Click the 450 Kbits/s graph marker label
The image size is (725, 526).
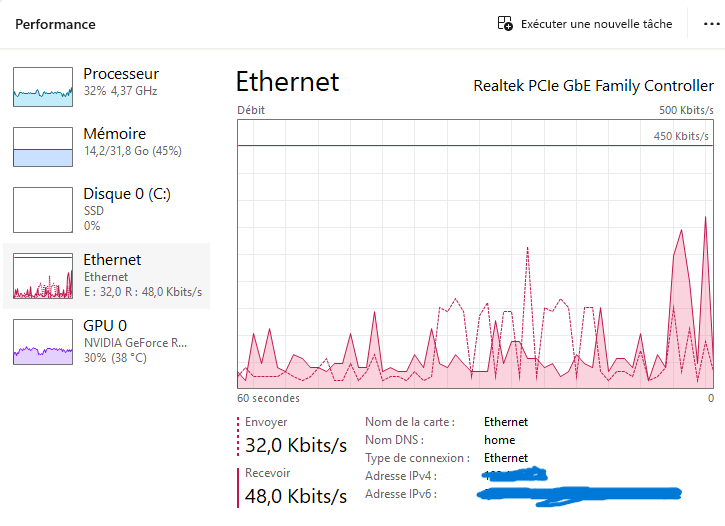tap(681, 136)
